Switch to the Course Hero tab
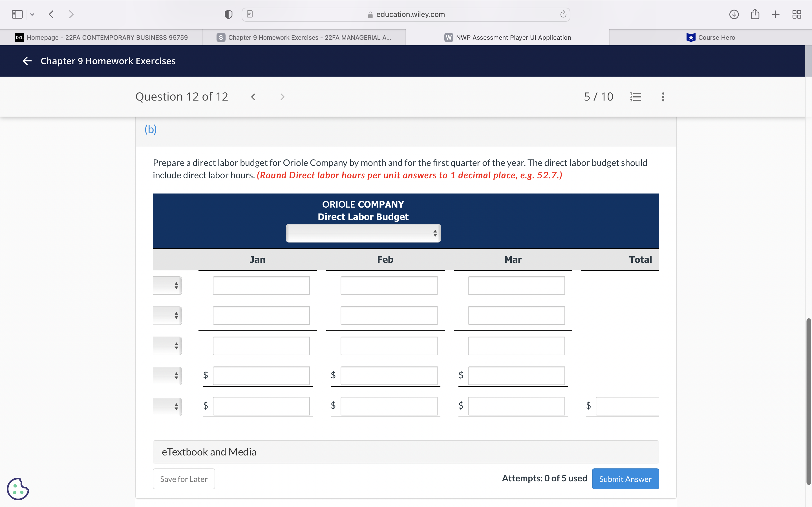This screenshot has width=812, height=507. point(711,37)
